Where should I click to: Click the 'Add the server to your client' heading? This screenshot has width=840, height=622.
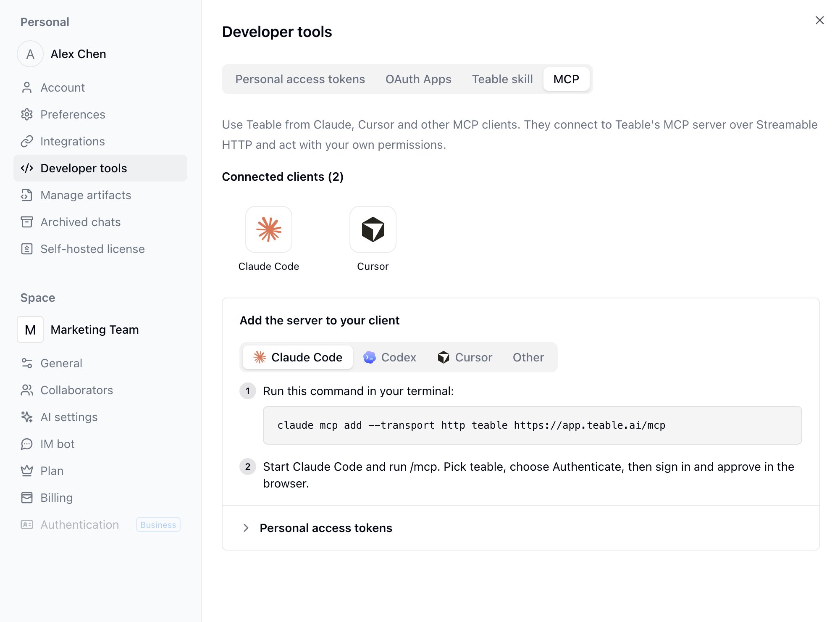320,320
